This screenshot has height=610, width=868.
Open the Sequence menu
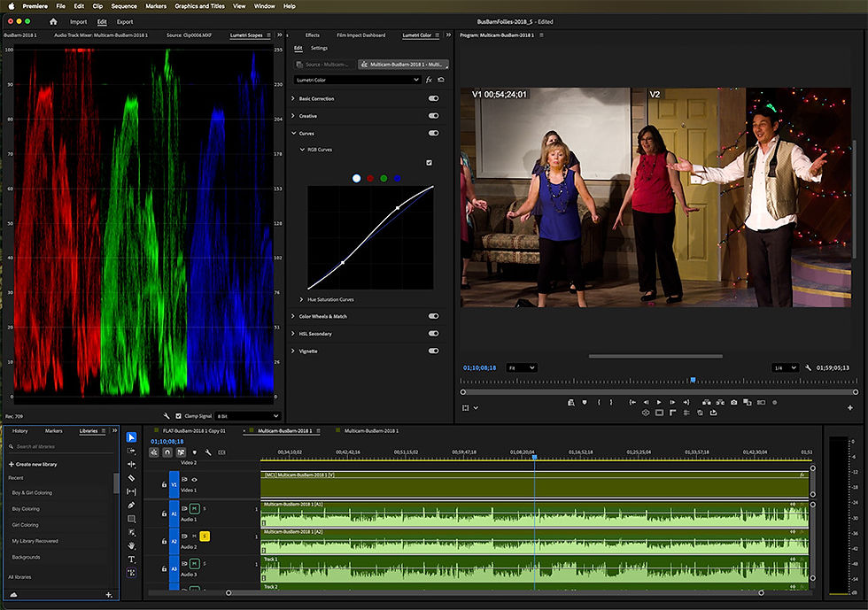tap(124, 6)
